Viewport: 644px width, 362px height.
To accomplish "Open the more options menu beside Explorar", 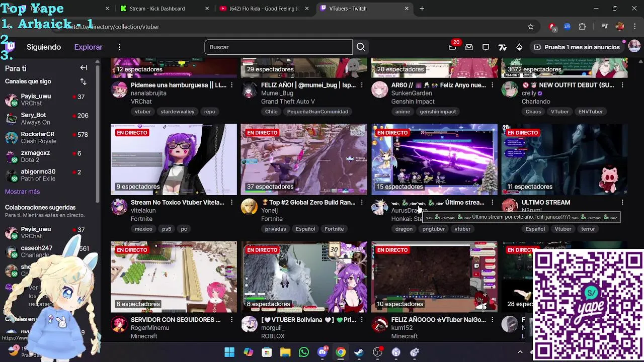I will click(119, 47).
